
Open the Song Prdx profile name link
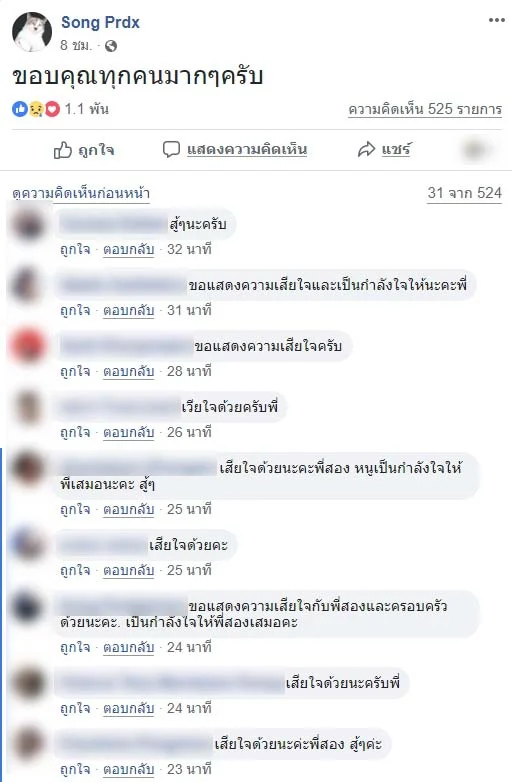pos(100,22)
